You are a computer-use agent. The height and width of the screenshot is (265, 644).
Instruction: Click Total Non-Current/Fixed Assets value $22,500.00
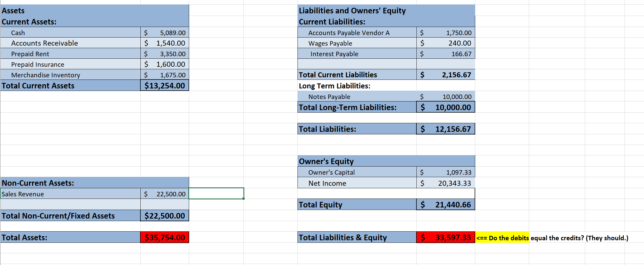(165, 216)
